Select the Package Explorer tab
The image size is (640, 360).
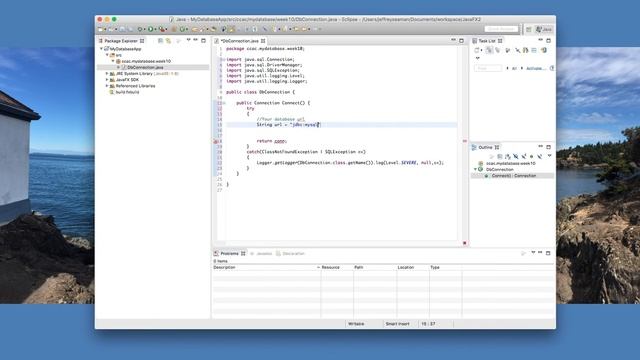[121, 41]
